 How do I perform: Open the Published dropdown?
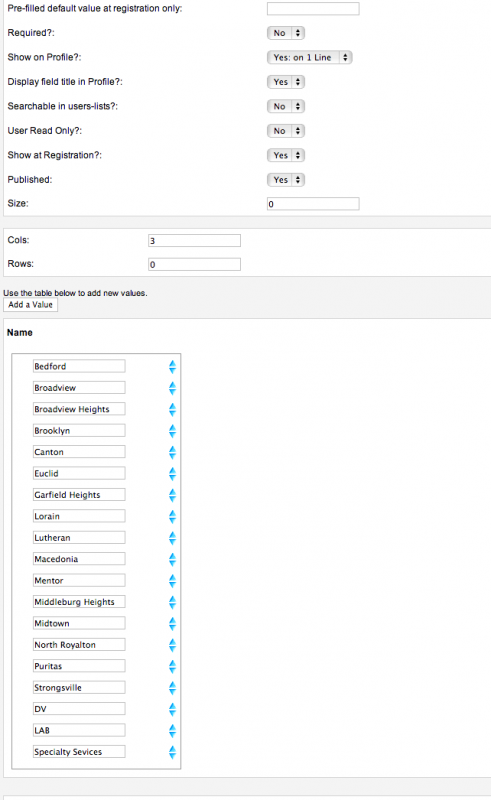(x=286, y=180)
